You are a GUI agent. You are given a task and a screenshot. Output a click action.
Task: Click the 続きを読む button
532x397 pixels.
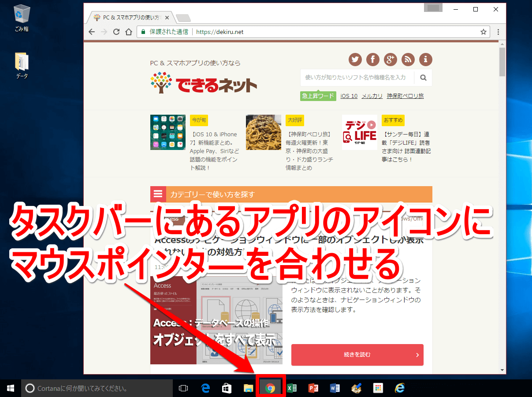pos(357,355)
